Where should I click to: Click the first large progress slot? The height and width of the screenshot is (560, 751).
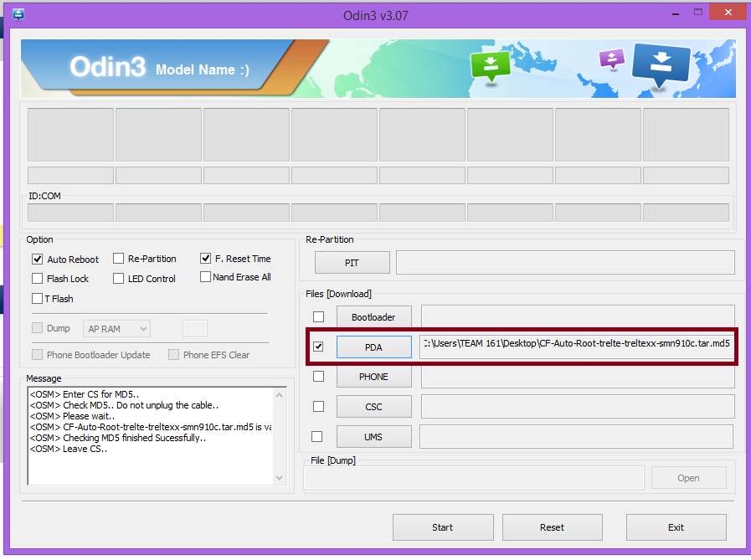point(70,135)
